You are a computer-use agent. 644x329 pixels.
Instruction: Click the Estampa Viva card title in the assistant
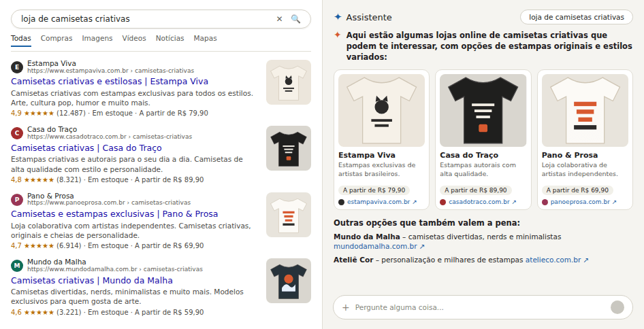[367, 156]
